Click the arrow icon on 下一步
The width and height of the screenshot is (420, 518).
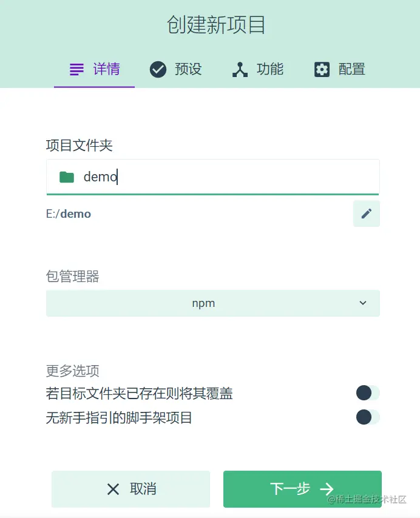click(x=327, y=489)
